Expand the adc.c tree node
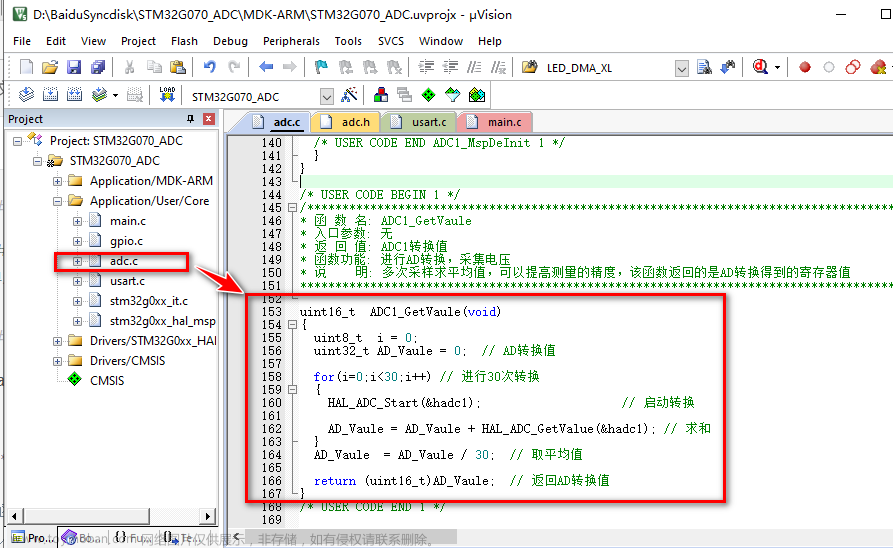The width and height of the screenshot is (893, 548). (x=77, y=261)
